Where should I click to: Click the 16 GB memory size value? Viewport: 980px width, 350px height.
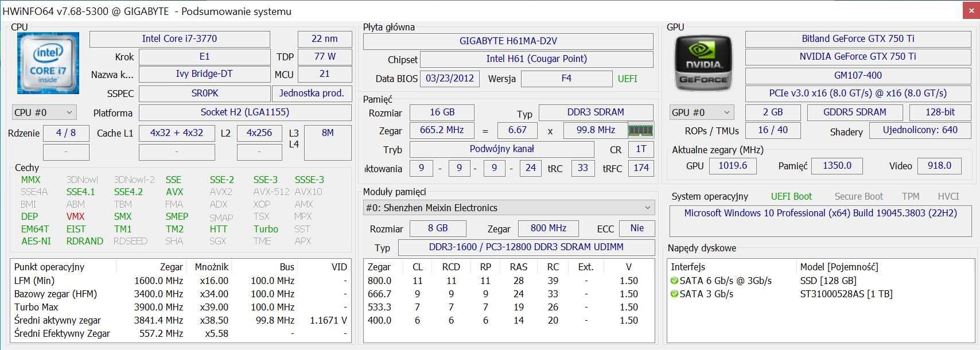click(442, 112)
